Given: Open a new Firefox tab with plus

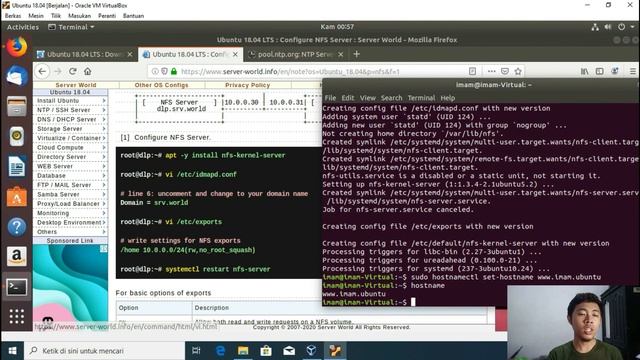Looking at the screenshot, I should (x=356, y=54).
